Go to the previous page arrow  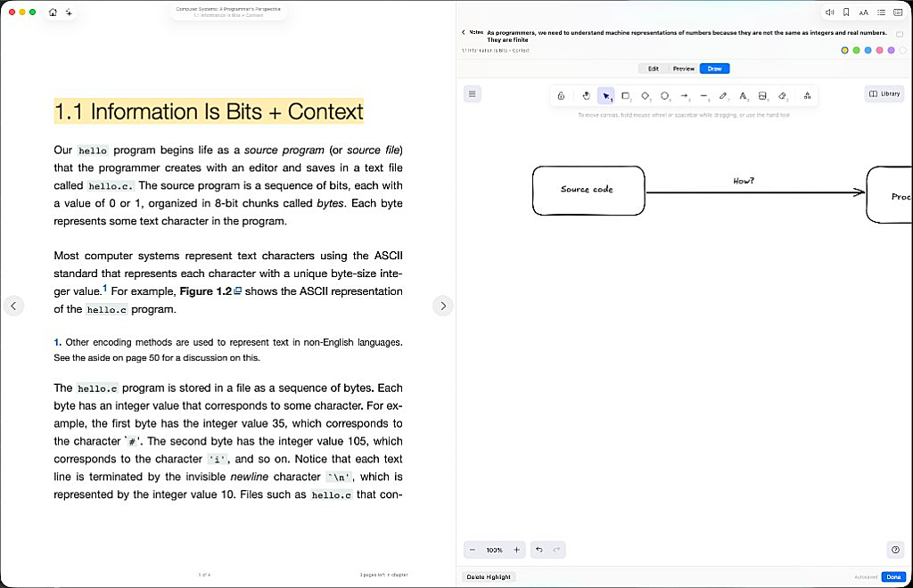tap(13, 306)
